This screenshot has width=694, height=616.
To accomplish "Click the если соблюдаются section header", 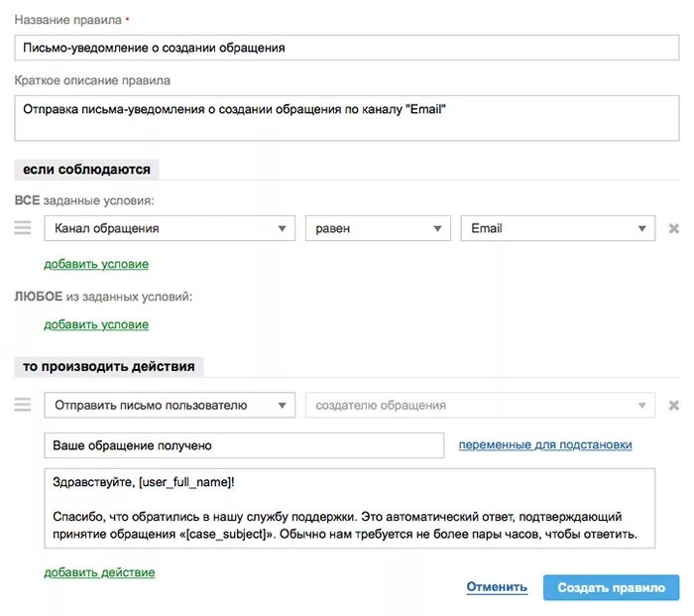I will (87, 170).
